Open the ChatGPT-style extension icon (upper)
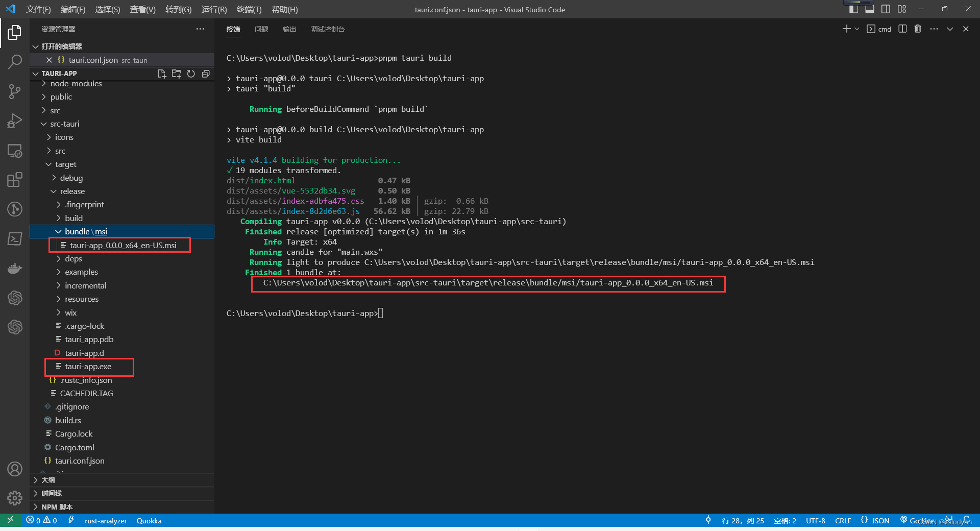The width and height of the screenshot is (980, 531). (x=15, y=298)
